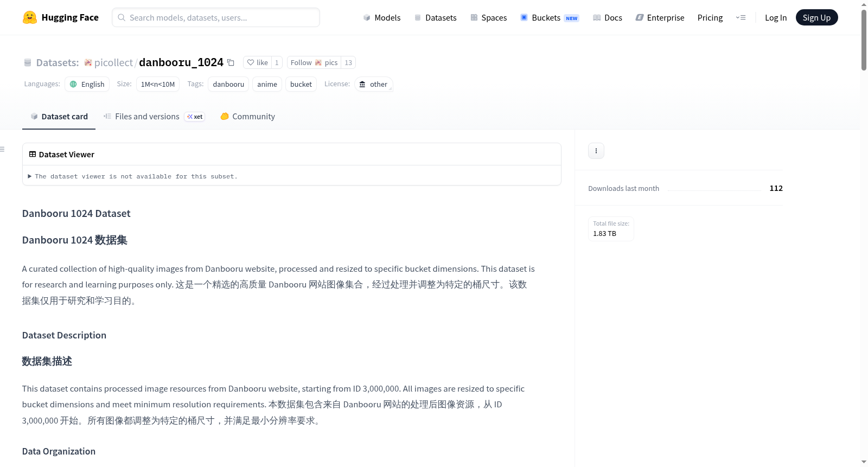868x467 pixels.
Task: Click the Total file size 1.83 TB box
Action: tap(611, 229)
